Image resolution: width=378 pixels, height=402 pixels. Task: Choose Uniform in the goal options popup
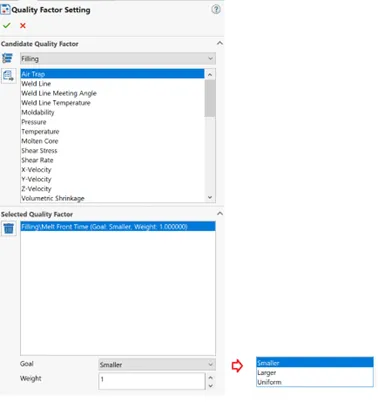click(x=315, y=382)
